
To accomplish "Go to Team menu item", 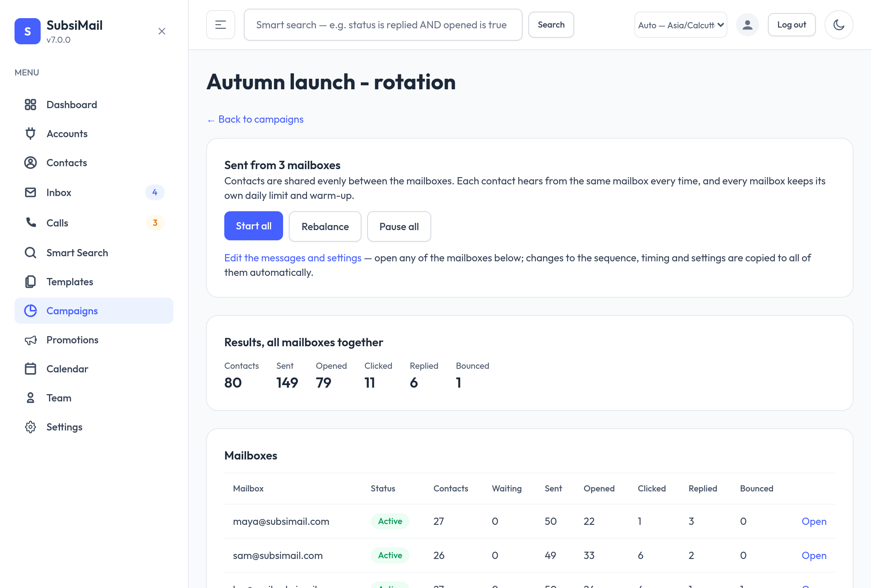I will coord(94,398).
